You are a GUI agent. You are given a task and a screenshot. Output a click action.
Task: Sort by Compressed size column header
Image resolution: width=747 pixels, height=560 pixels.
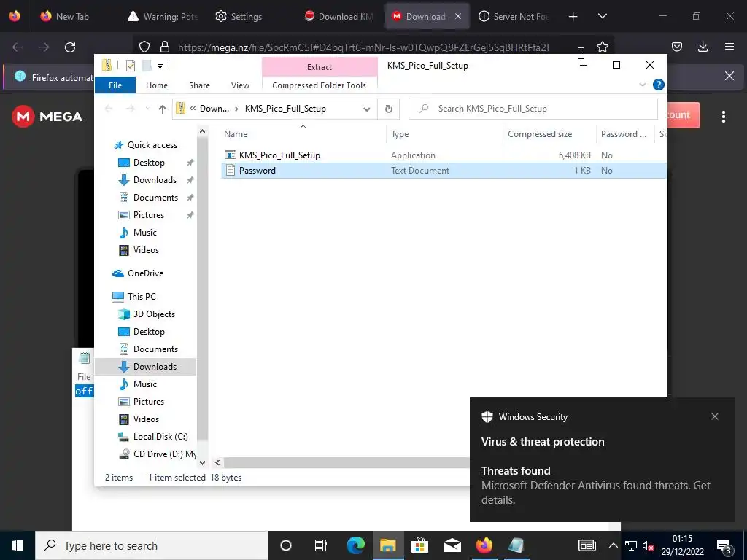(549, 134)
